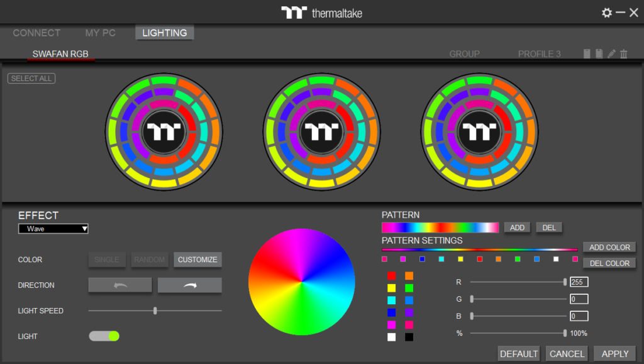Pick the orange preset swatch
This screenshot has height=364, width=644.
(x=409, y=276)
